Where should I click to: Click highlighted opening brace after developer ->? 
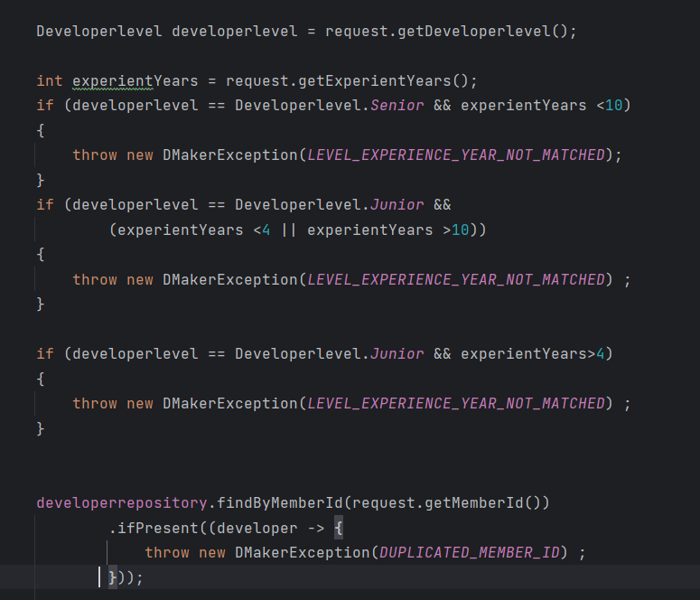[339, 528]
